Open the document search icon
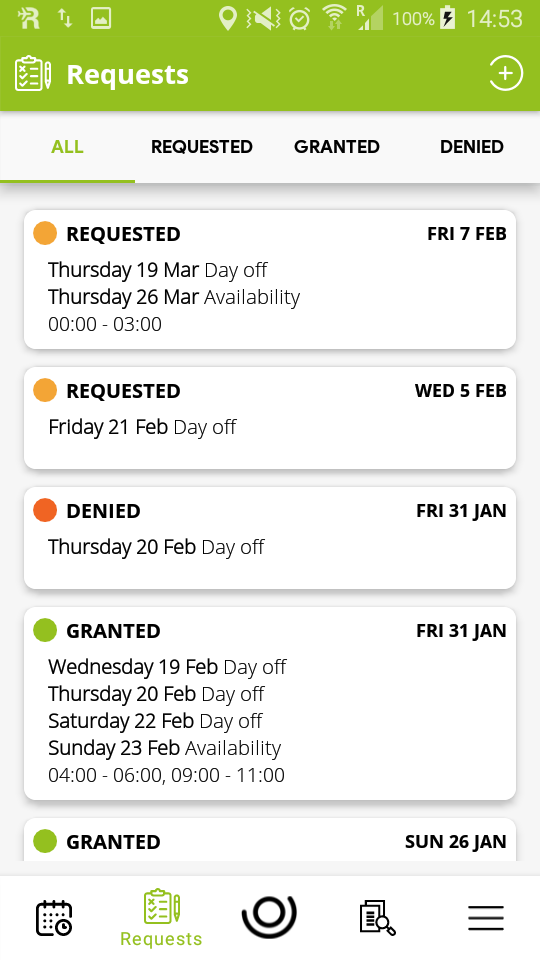This screenshot has width=540, height=960. tap(377, 917)
